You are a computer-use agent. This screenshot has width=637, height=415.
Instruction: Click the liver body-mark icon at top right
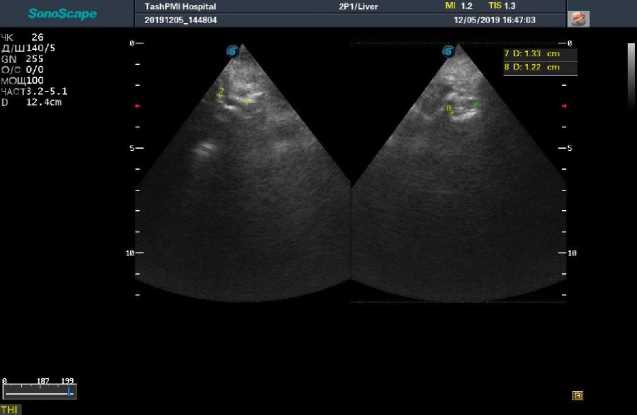pyautogui.click(x=578, y=19)
